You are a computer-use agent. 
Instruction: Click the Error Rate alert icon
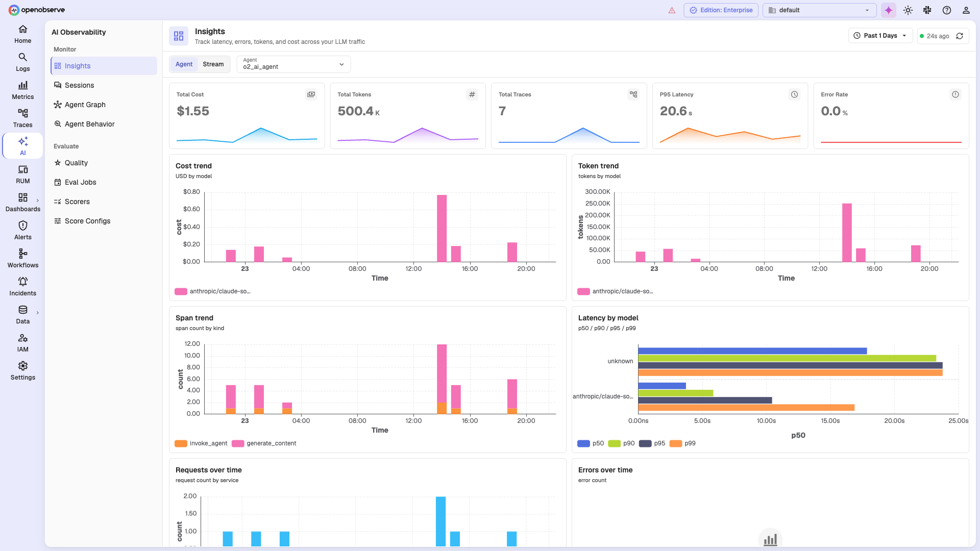(x=955, y=94)
